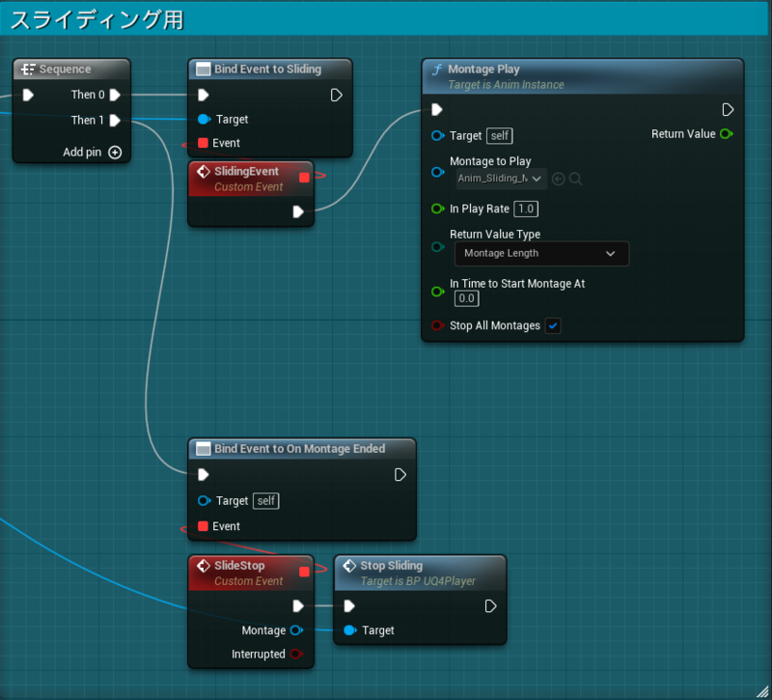
Task: Browse to montage asset with magnifier icon
Action: 575,179
